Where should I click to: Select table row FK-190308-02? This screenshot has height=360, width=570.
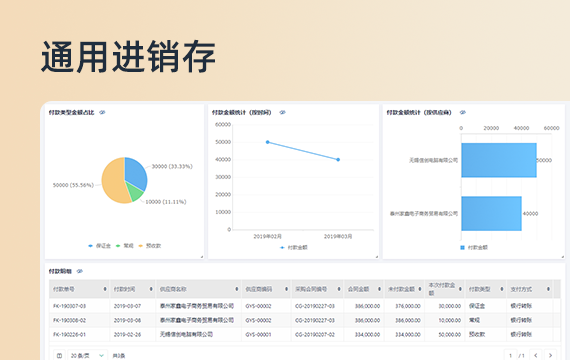[x=305, y=320]
